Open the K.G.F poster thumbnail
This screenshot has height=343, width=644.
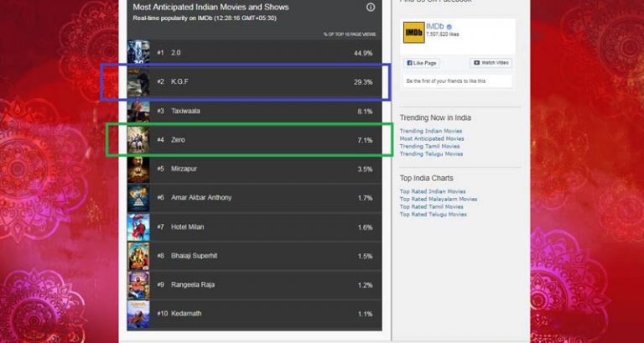(138, 82)
